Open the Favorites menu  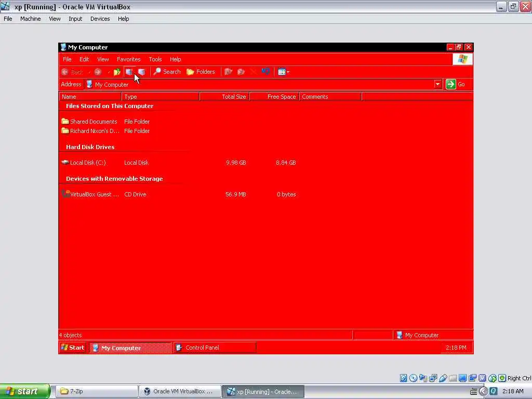(129, 59)
